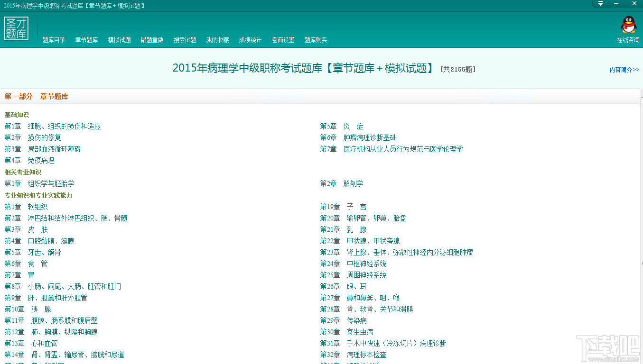Viewport: 643px width, 364px height.
Task: Minimize the application window
Action: pyautogui.click(x=616, y=3)
